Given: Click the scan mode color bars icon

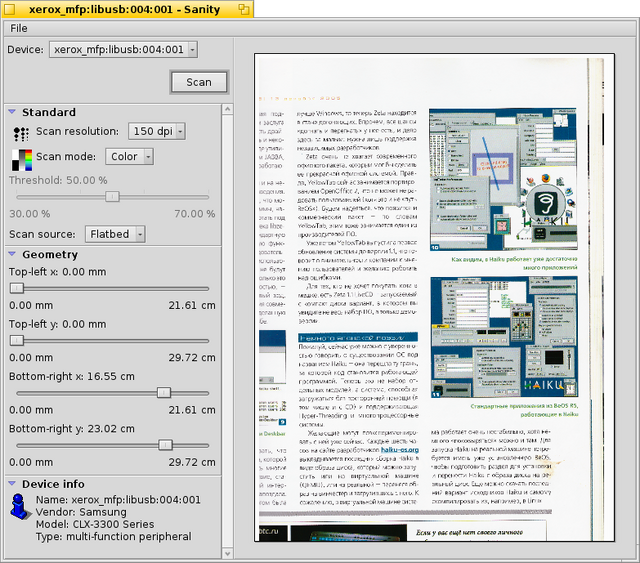Looking at the screenshot, I should pos(22,160).
